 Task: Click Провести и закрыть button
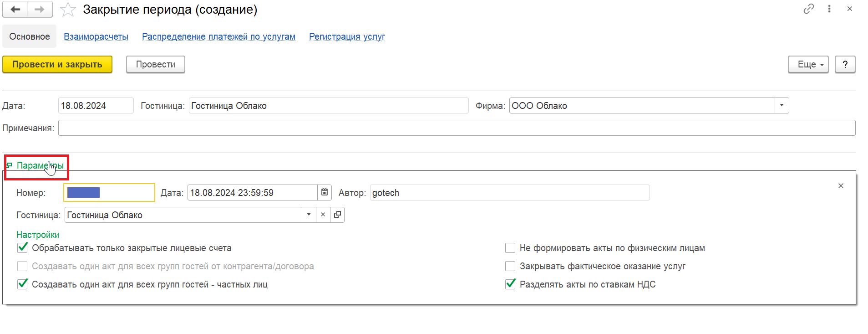tap(57, 64)
